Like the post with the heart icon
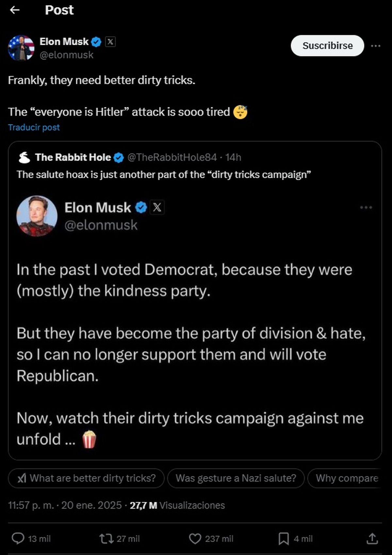The width and height of the screenshot is (392, 555). 195,539
